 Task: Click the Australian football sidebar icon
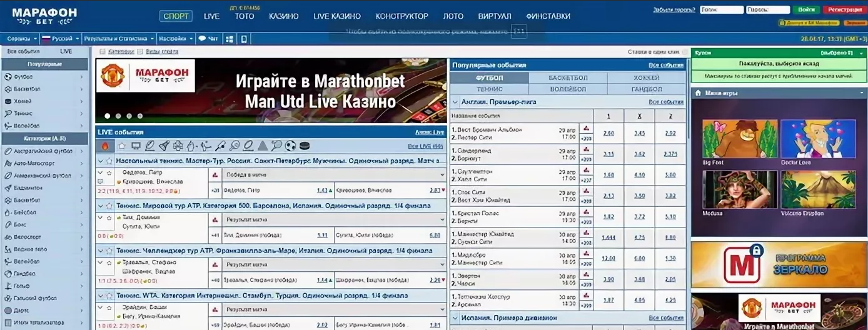click(x=8, y=151)
